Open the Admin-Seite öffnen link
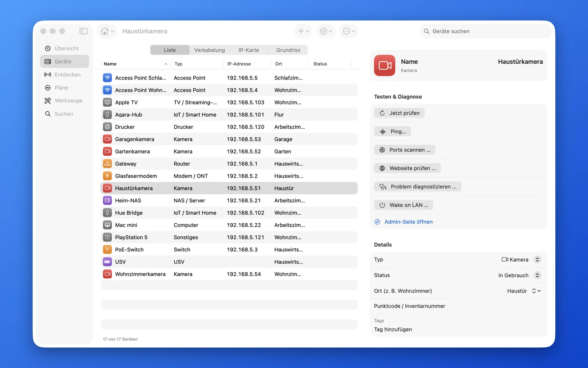 pos(404,222)
